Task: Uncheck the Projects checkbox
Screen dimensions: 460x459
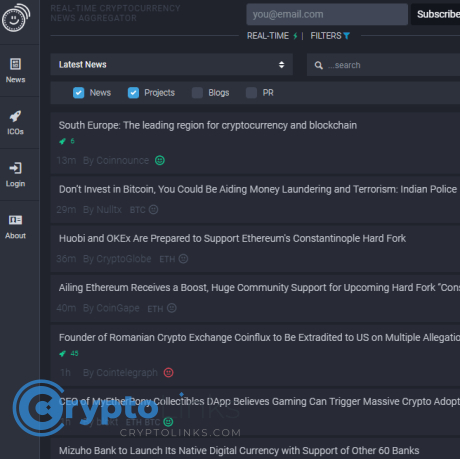Action: point(133,93)
